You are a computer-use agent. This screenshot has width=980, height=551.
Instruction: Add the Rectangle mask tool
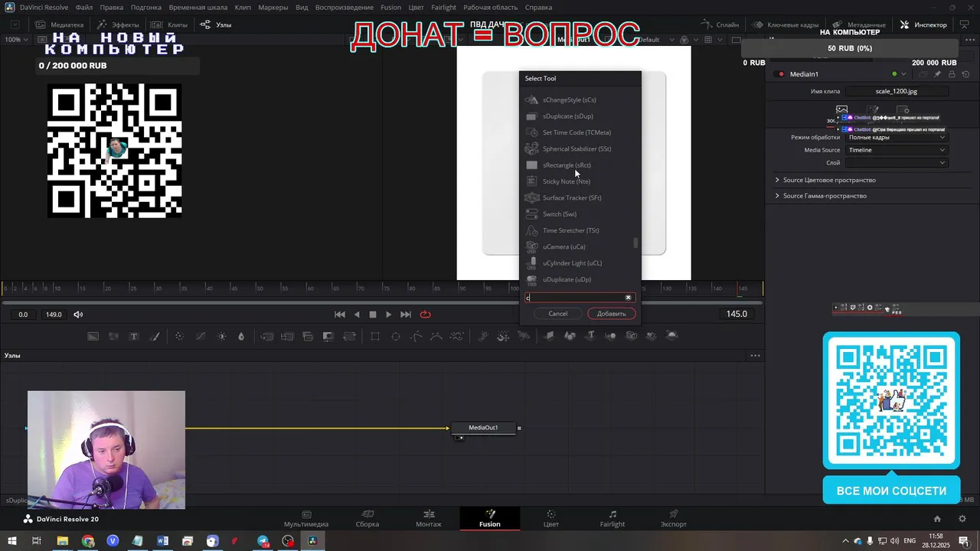click(375, 336)
